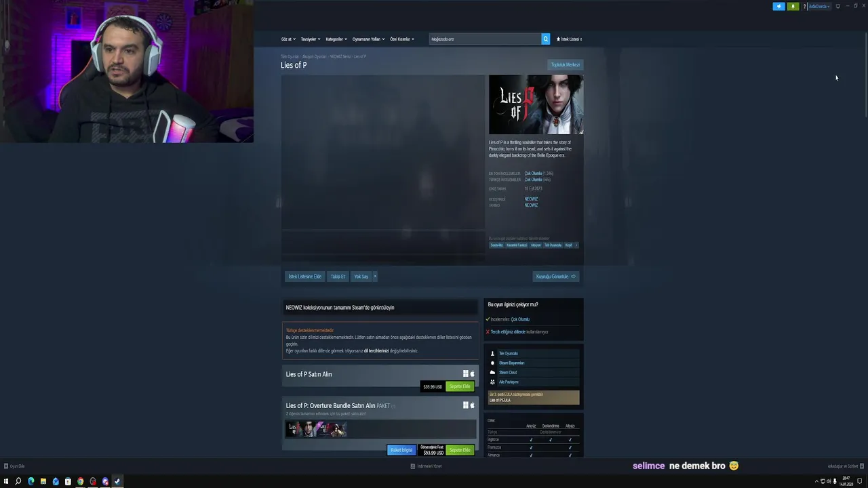The image size is (868, 488).
Task: Click the Steam icon in taskbar
Action: click(117, 481)
